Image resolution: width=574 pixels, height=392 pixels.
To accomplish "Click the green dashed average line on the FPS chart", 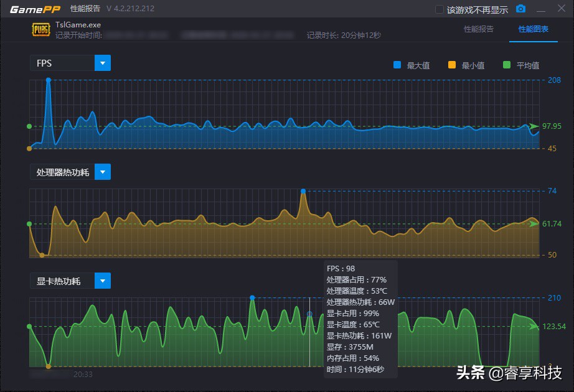I will click(187, 127).
